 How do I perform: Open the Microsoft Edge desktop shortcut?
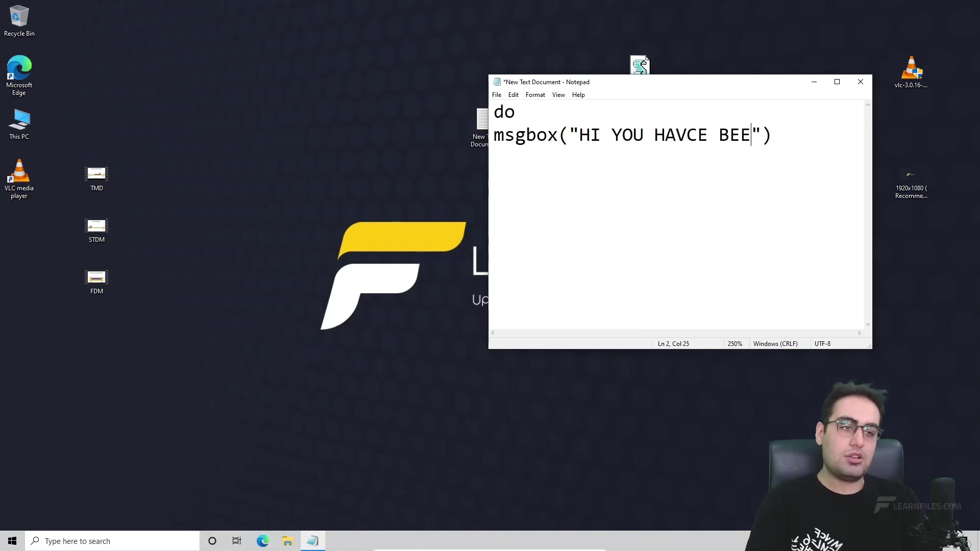coord(19,68)
